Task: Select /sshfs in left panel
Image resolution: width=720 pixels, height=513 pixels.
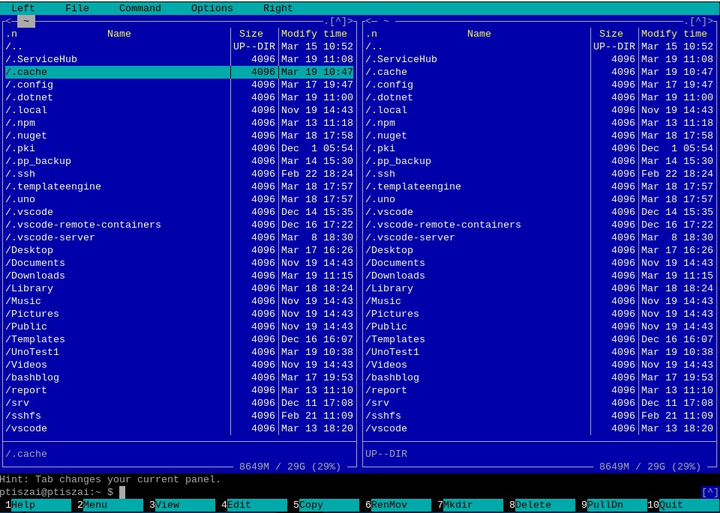Action: [x=179, y=416]
